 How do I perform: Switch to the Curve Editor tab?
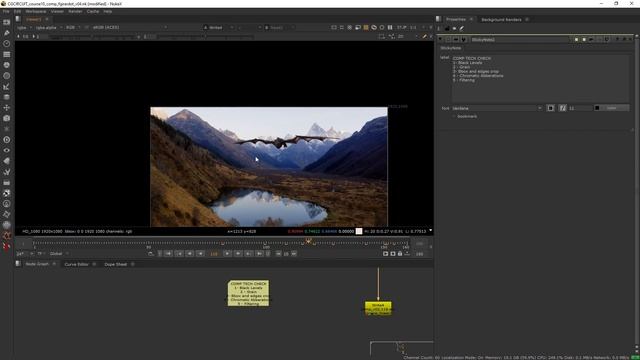(x=76, y=264)
